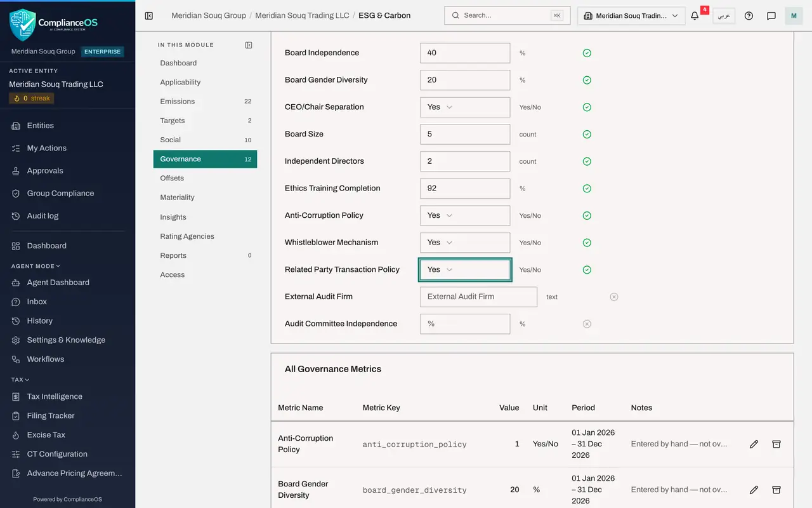Viewport: 812px width, 508px height.
Task: Archive the Board Gender Diversity metric row
Action: click(776, 490)
